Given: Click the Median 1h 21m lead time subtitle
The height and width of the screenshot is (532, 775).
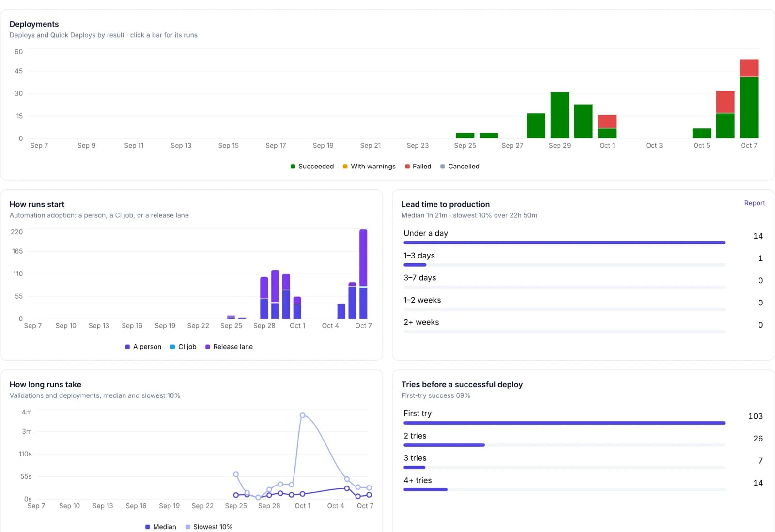Looking at the screenshot, I should (x=469, y=215).
